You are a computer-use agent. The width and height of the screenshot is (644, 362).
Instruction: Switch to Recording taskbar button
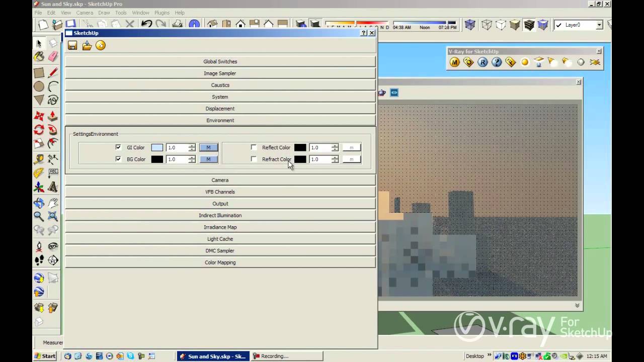tap(286, 356)
